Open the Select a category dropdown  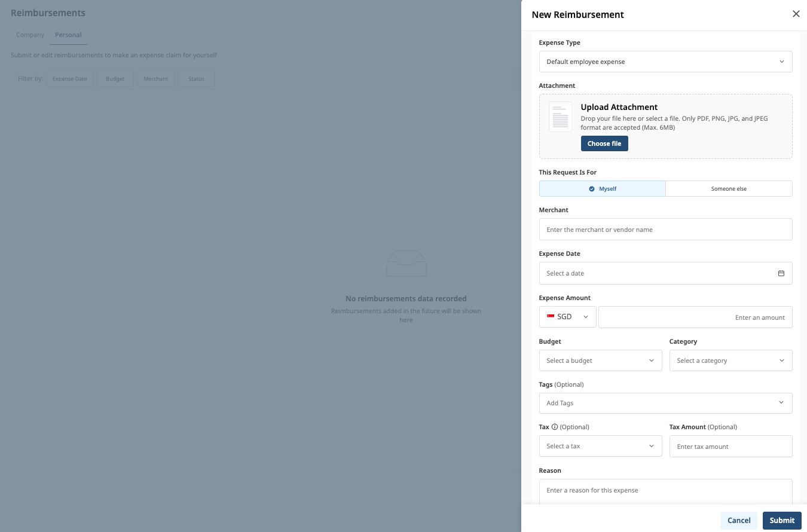tap(730, 360)
